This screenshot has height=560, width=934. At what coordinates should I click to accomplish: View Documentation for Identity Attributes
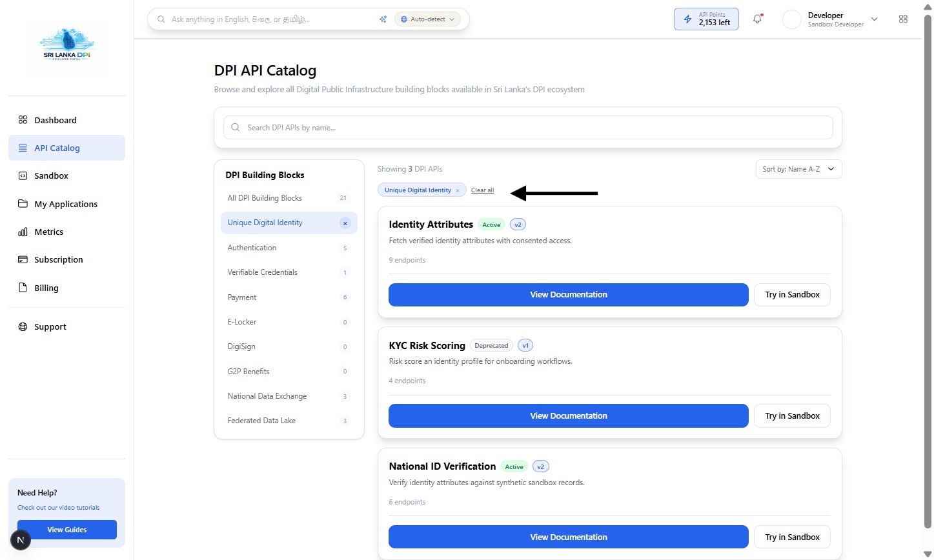[x=569, y=295]
